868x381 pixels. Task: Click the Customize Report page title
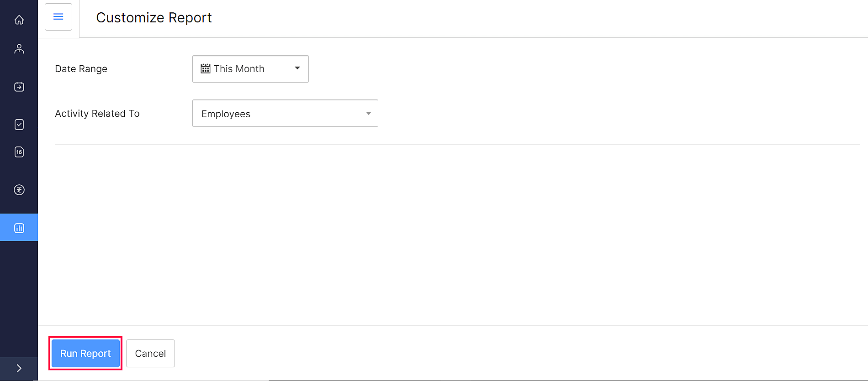tap(154, 17)
